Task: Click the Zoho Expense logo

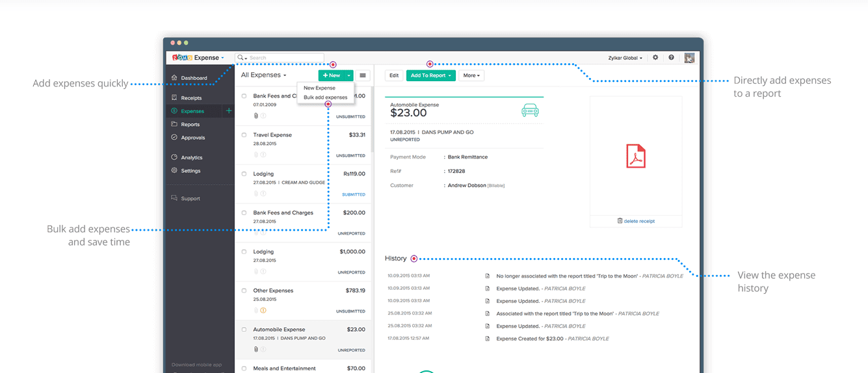Action: pos(196,58)
